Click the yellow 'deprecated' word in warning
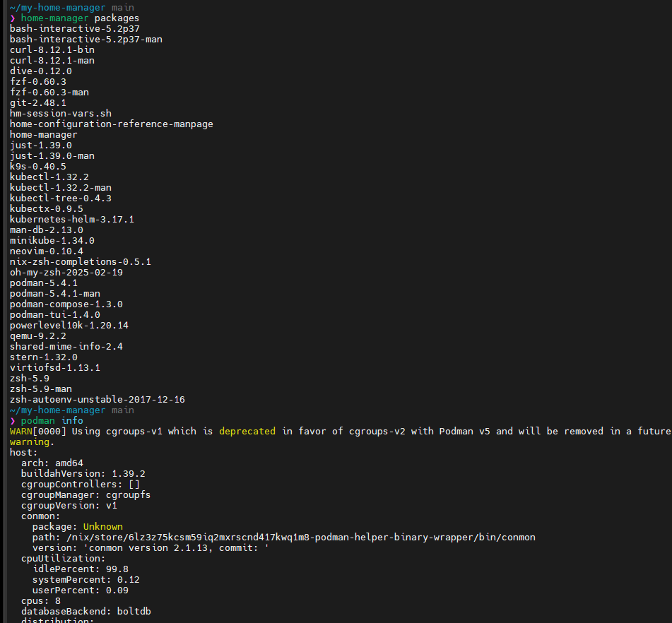Screen dimensions: 672x623 (x=247, y=431)
